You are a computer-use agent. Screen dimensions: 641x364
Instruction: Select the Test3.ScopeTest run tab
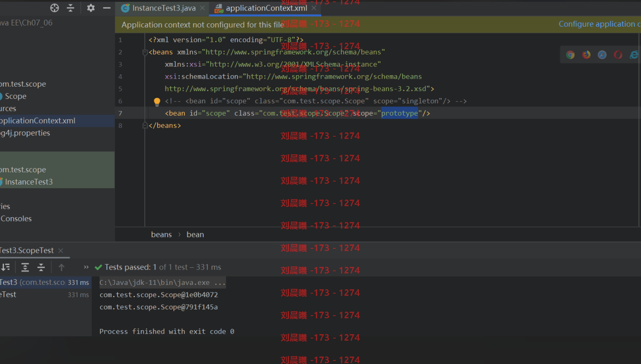tap(27, 251)
